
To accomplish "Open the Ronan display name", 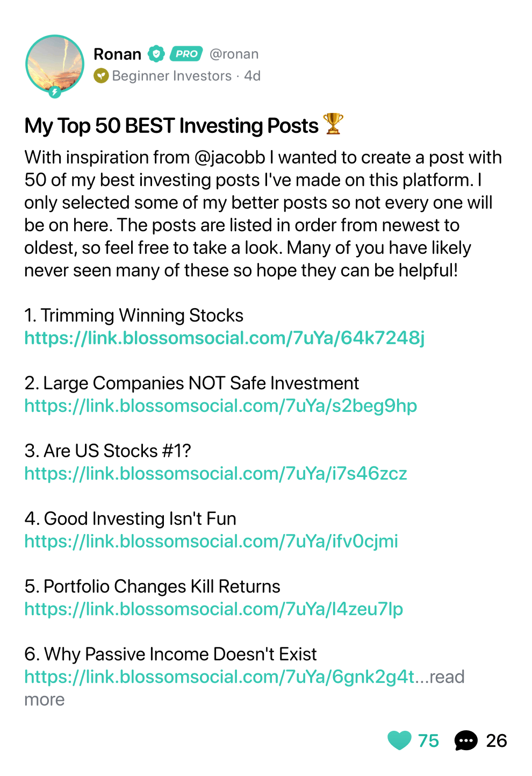I will [x=117, y=54].
